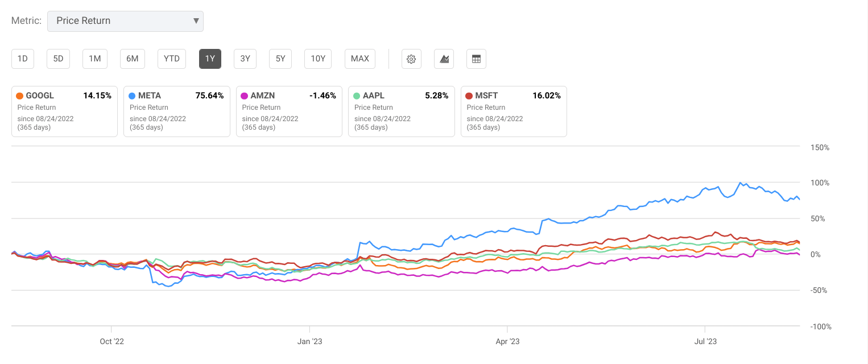Select the 1D time range
This screenshot has height=364, width=868.
pyautogui.click(x=23, y=59)
